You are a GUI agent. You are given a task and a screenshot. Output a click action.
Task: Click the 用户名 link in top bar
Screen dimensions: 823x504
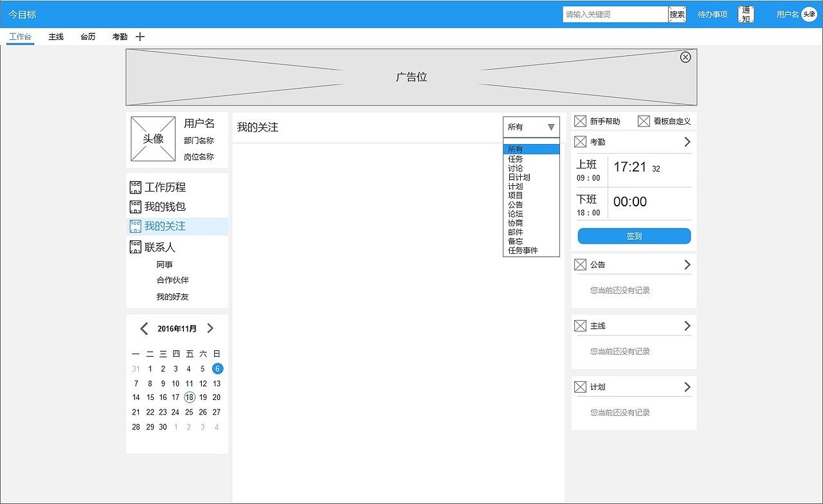coord(788,14)
